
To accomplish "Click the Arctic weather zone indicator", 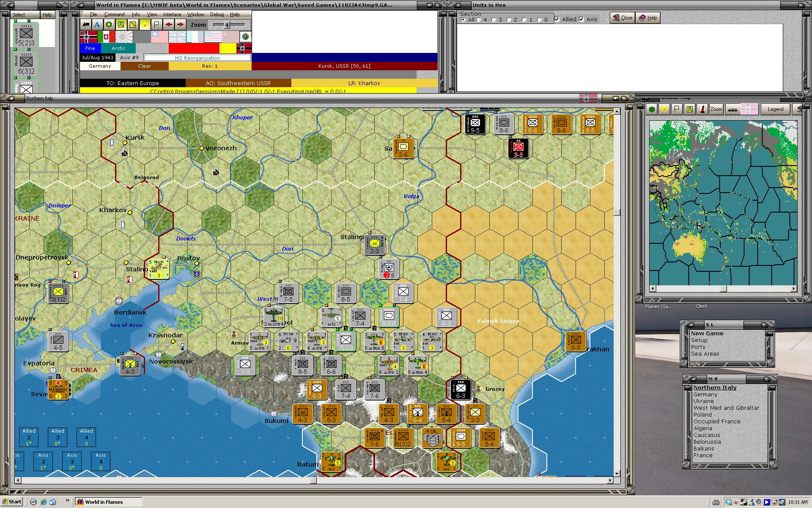I will pyautogui.click(x=118, y=48).
